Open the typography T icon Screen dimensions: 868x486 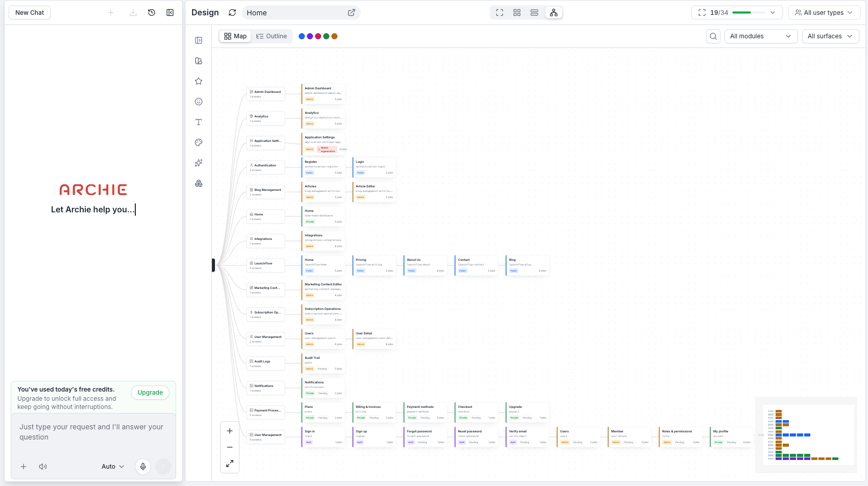pos(199,122)
